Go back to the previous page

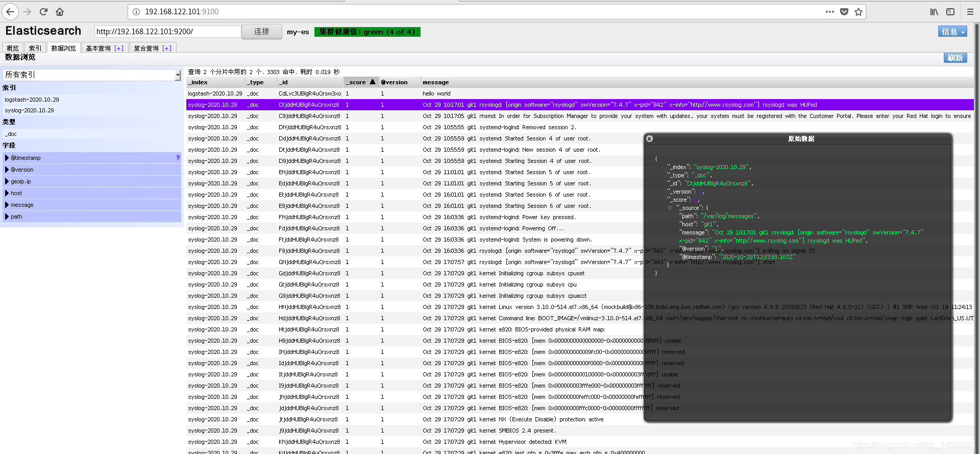(x=10, y=11)
